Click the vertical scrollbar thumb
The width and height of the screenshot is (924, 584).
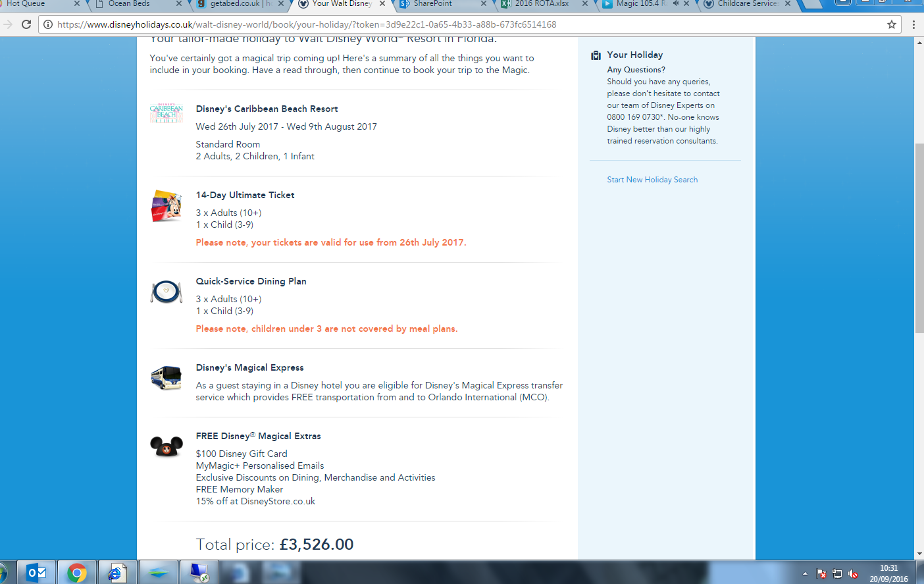click(x=919, y=238)
